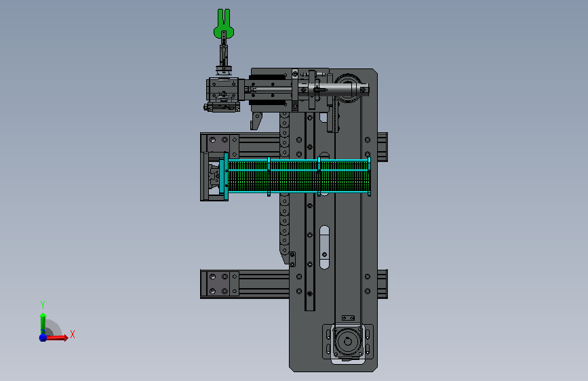The image size is (588, 381).
Task: Select the green gripper fork at the top
Action: (224, 24)
